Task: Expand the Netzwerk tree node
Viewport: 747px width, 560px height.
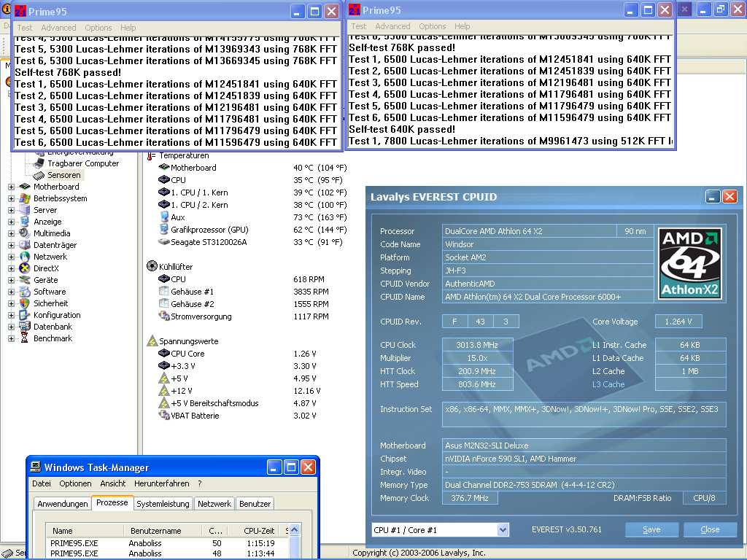Action: [12, 257]
